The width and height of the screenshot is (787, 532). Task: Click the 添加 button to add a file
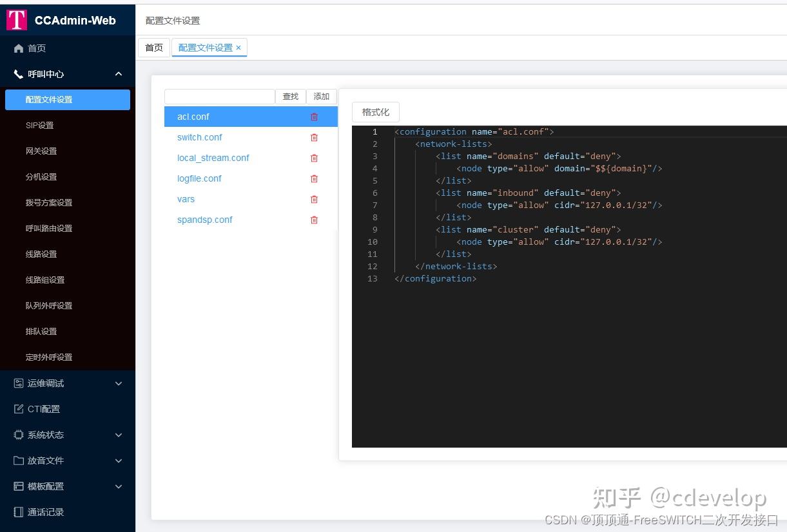(x=321, y=96)
